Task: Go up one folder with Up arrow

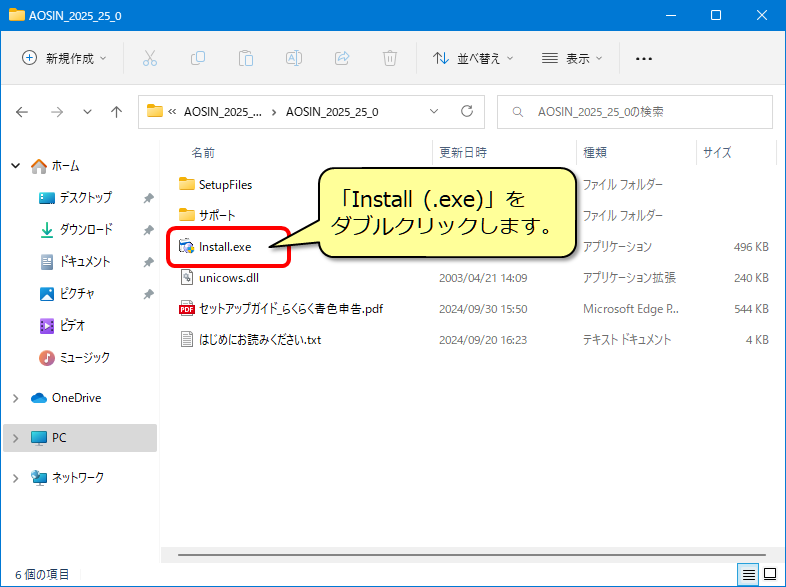Action: [x=116, y=112]
